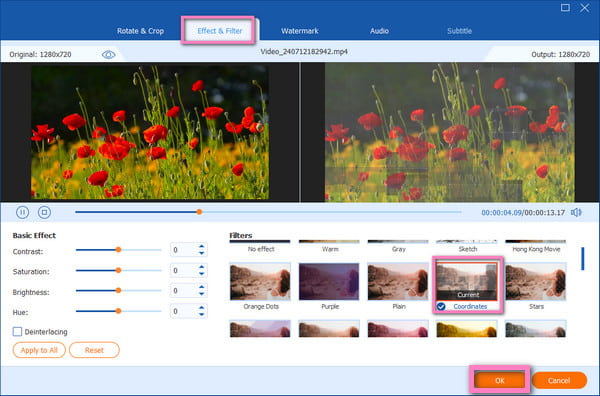600x396 pixels.
Task: Switch to the Audio tab
Action: tap(379, 31)
